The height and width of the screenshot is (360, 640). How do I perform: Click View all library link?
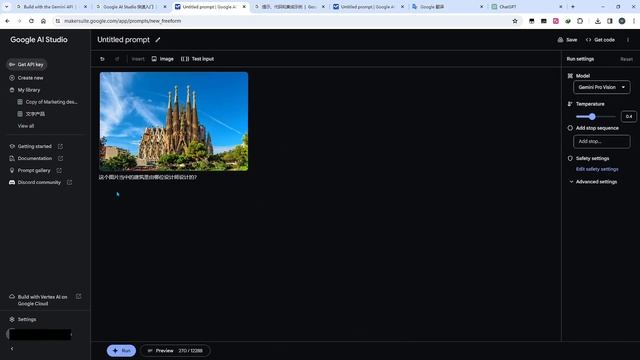click(x=26, y=126)
